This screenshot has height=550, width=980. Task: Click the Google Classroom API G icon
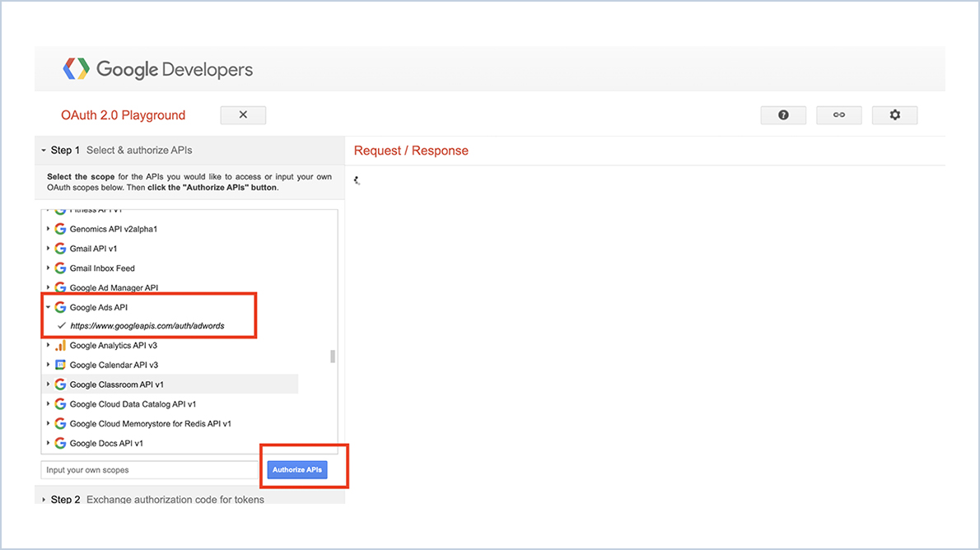60,384
